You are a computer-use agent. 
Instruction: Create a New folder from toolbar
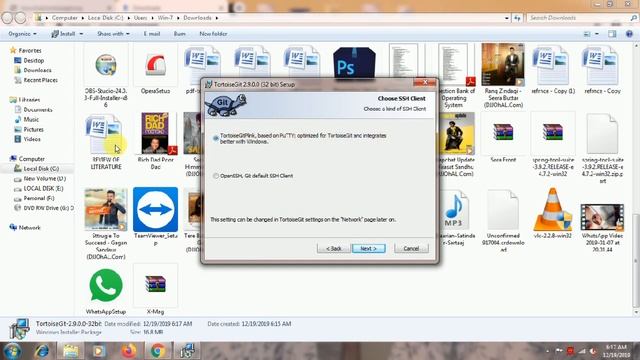pos(213,34)
